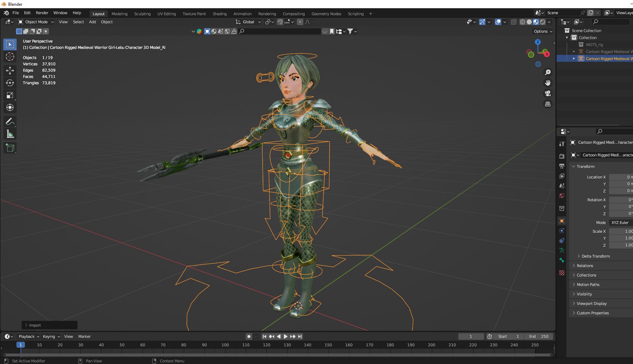Activate the Scale tool

pyautogui.click(x=10, y=95)
